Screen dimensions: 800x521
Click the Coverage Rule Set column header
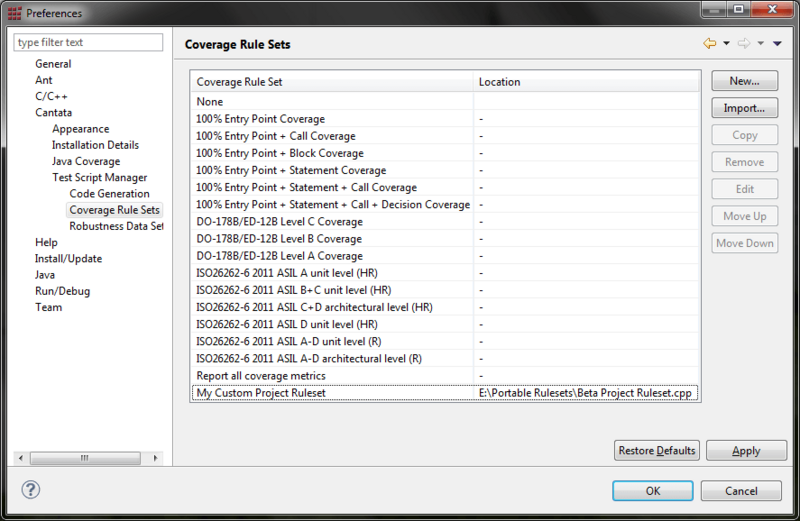(x=332, y=82)
